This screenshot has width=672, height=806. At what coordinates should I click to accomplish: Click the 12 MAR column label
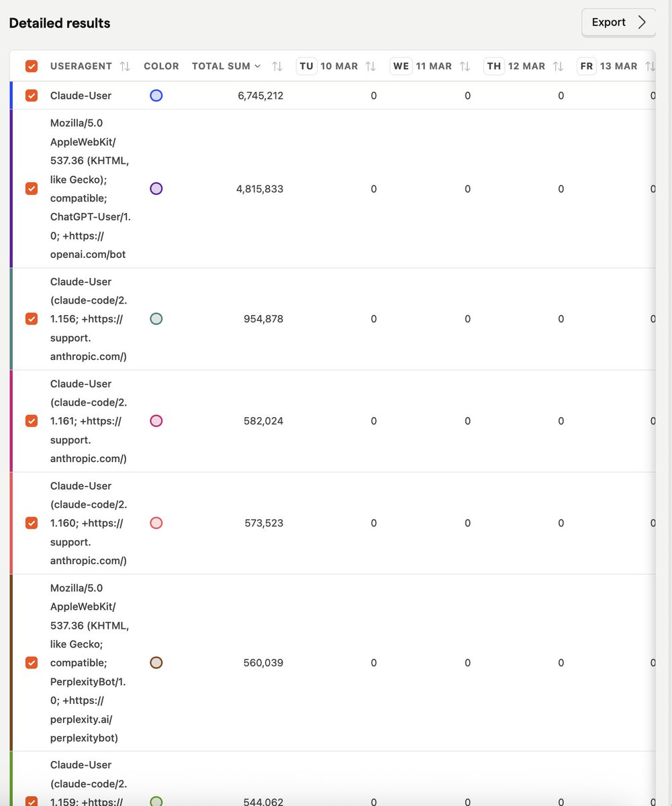coord(527,66)
